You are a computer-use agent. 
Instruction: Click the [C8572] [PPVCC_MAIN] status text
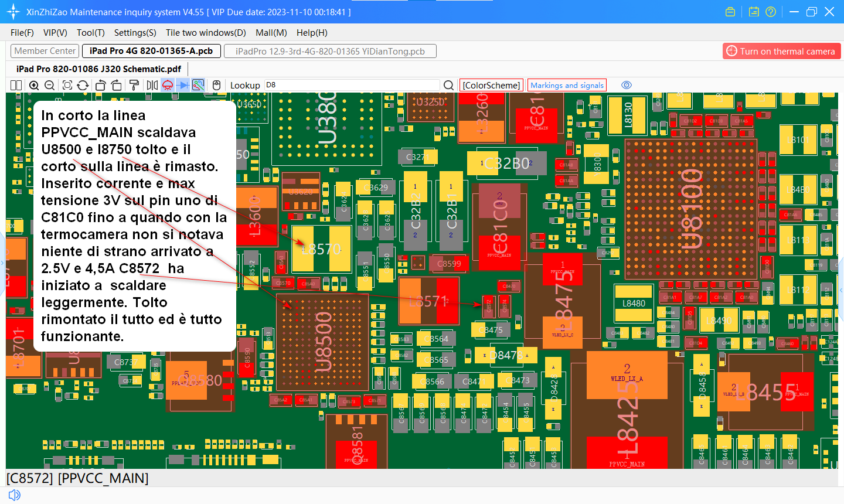tap(77, 478)
